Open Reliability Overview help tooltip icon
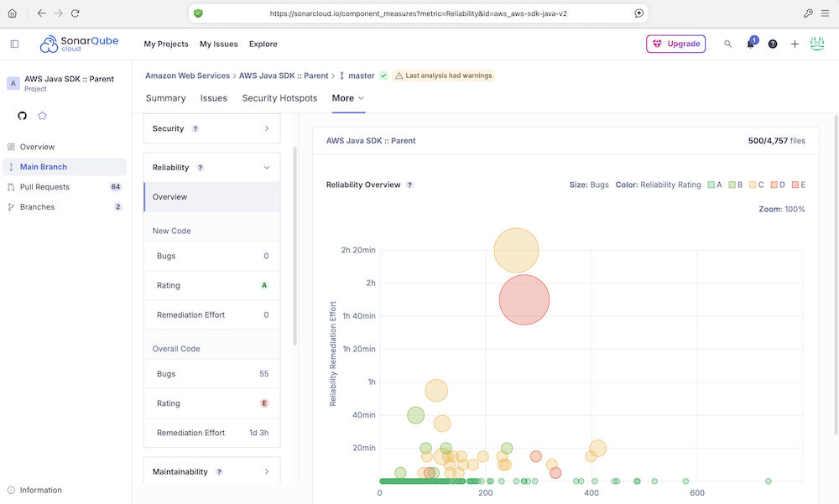839x504 pixels. [x=409, y=184]
